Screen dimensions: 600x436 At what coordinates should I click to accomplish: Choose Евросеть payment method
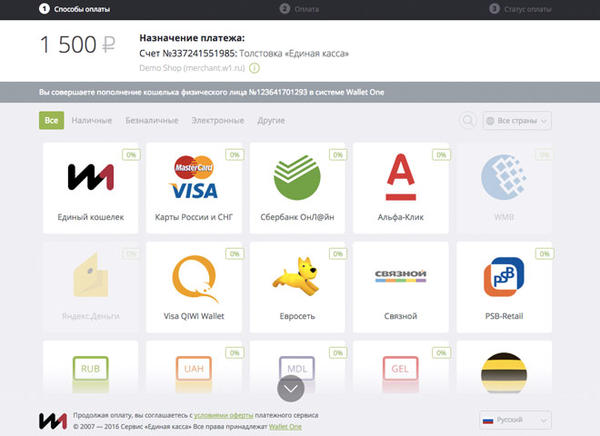[x=297, y=288]
